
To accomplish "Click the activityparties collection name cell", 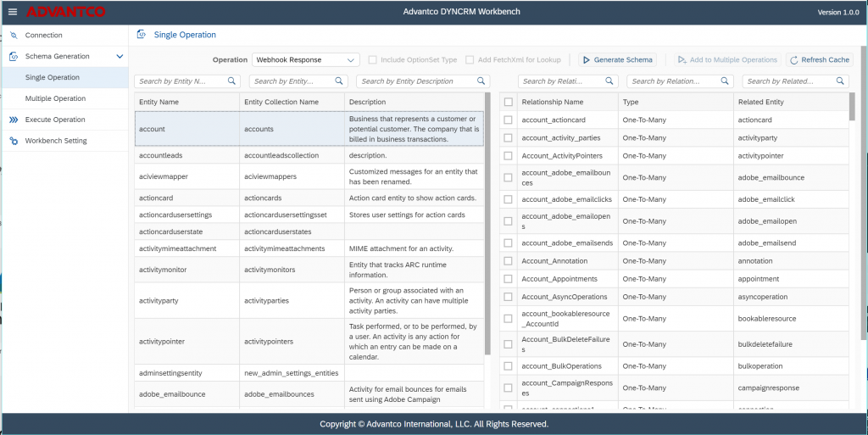I will [x=292, y=300].
